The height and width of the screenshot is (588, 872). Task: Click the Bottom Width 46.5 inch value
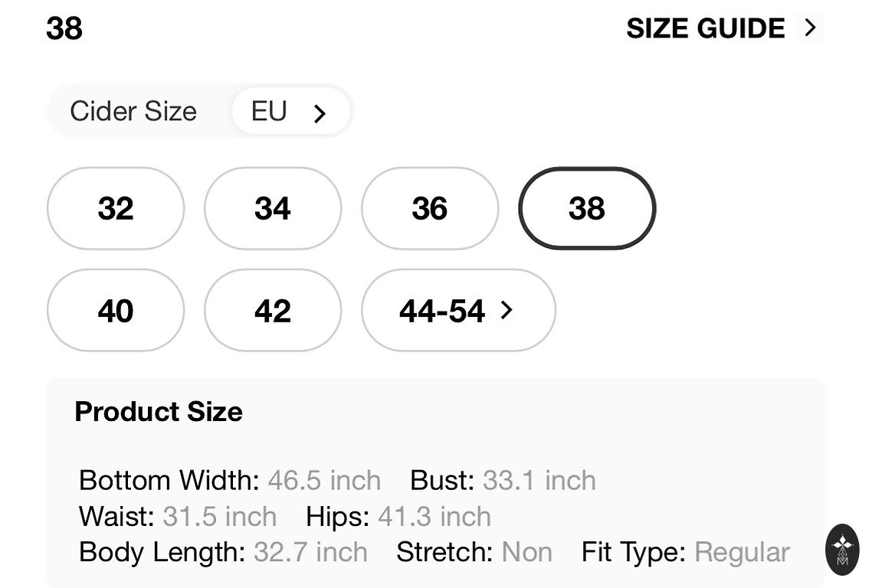[324, 481]
